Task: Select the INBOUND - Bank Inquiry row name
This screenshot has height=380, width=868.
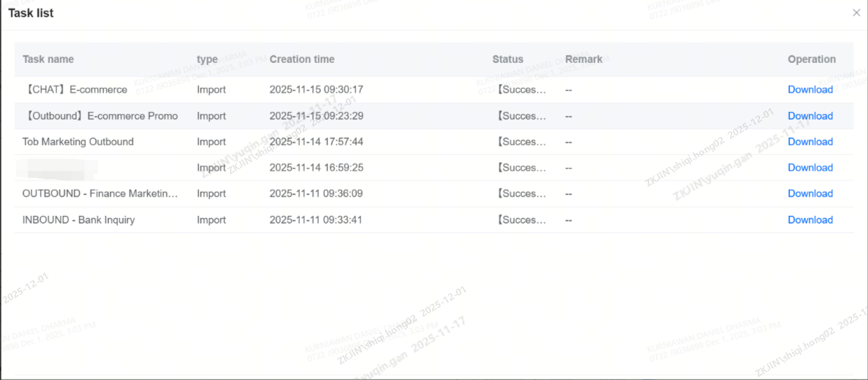Action: [x=78, y=220]
